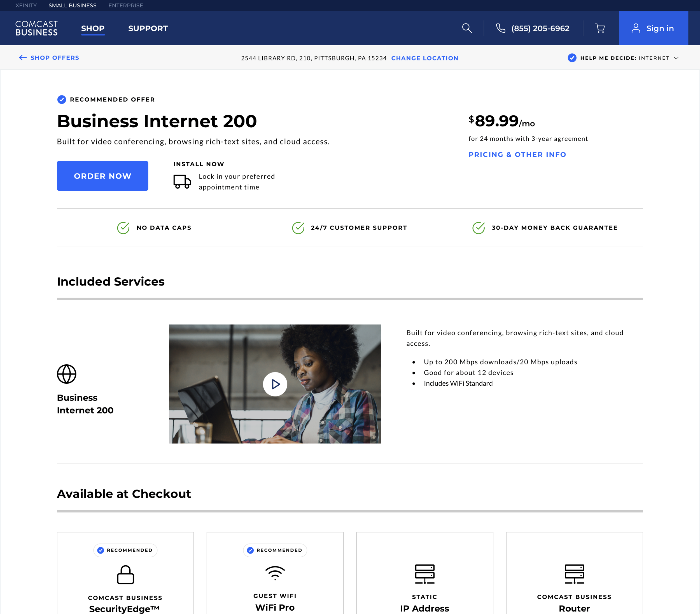The width and height of the screenshot is (700, 614).
Task: Open the shopping cart icon
Action: pos(600,28)
